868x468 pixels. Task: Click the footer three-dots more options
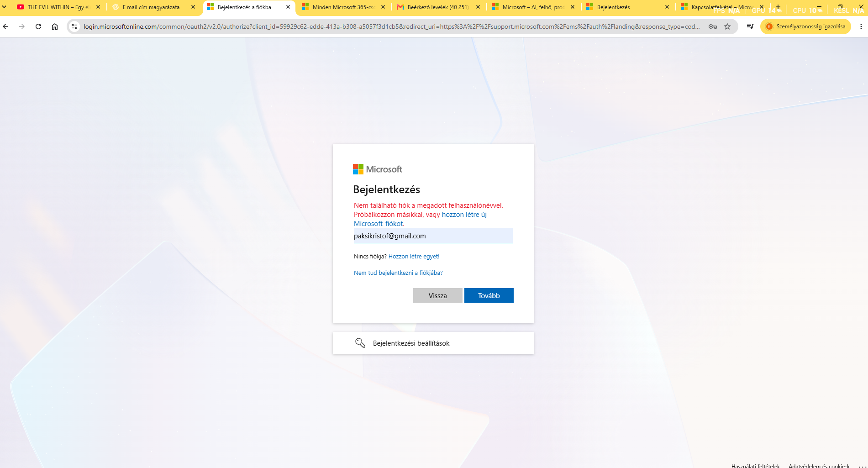pos(862,466)
